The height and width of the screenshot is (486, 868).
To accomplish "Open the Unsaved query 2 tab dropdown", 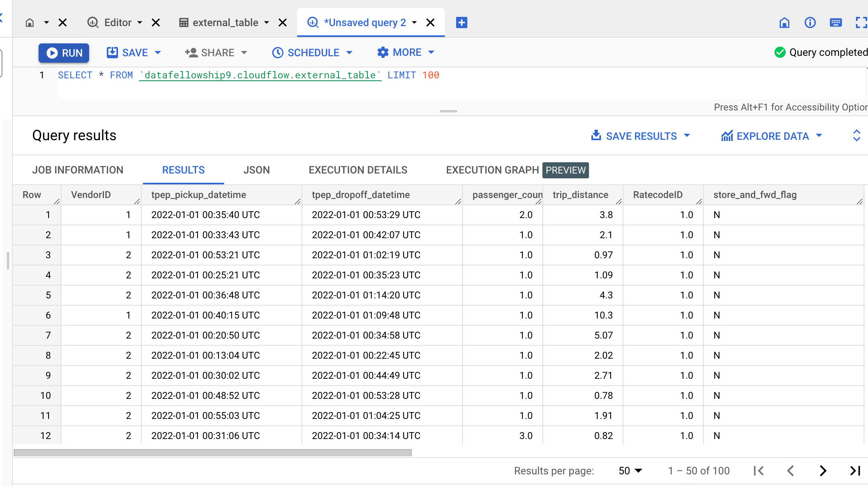I will (414, 22).
